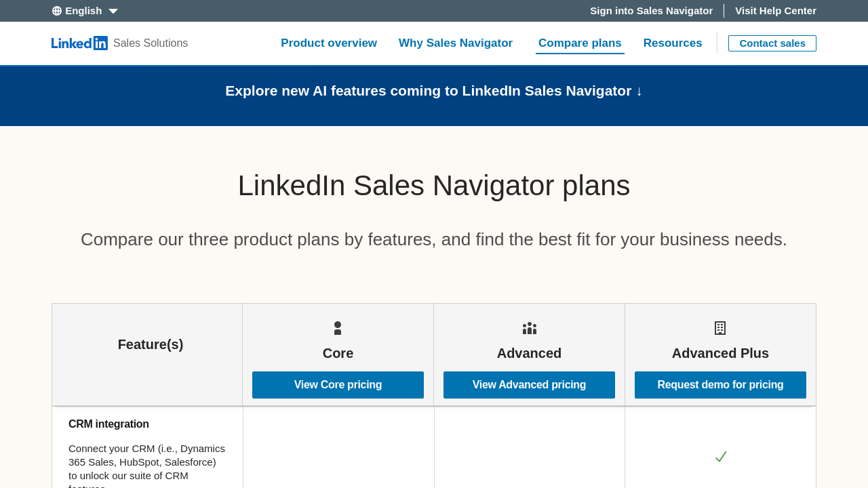Click View Advanced pricing
The height and width of the screenshot is (488, 868).
[x=529, y=384]
